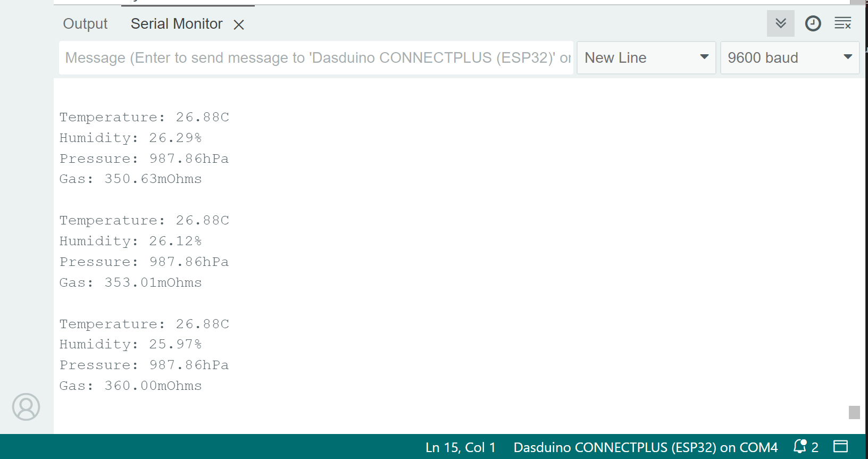Viewport: 868px width, 459px height.
Task: Open the 9600 baud rate dropdown
Action: pyautogui.click(x=789, y=57)
